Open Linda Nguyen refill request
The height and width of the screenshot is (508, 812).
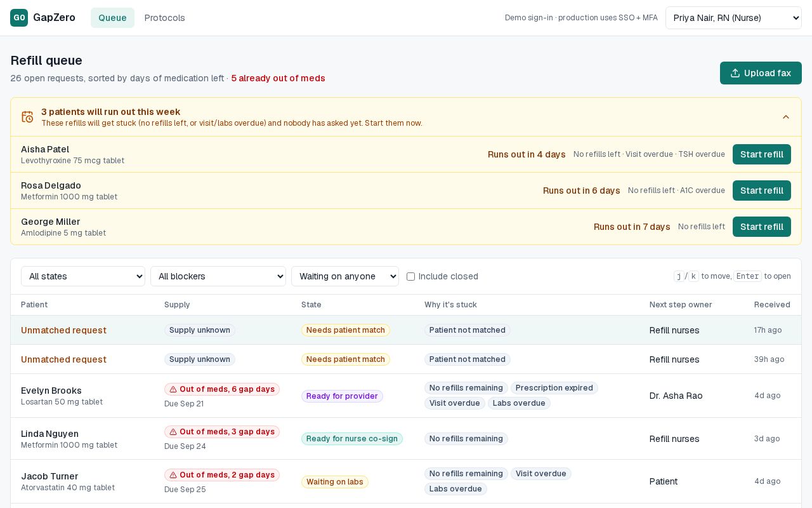click(406, 439)
